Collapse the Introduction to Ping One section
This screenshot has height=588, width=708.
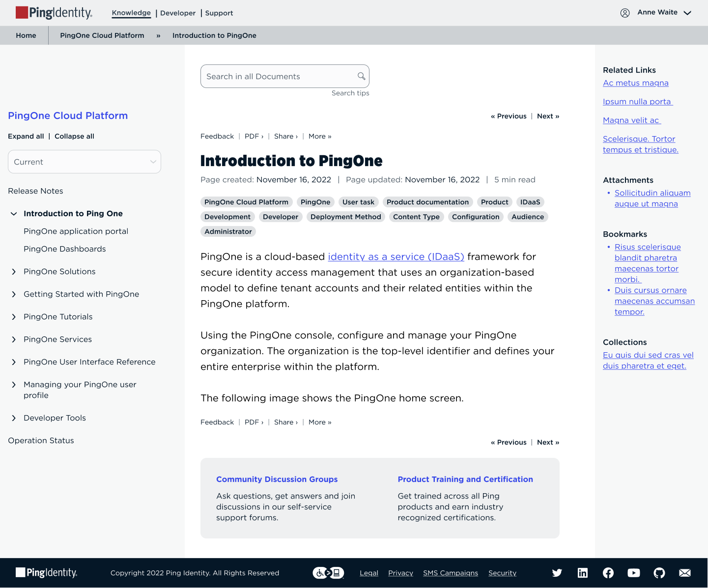(x=14, y=214)
